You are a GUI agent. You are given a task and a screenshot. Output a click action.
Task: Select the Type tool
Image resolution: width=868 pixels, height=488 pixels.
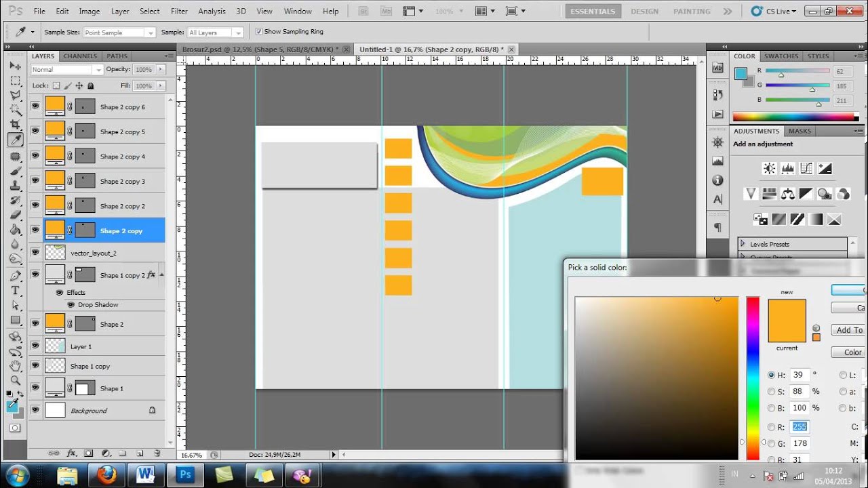16,291
